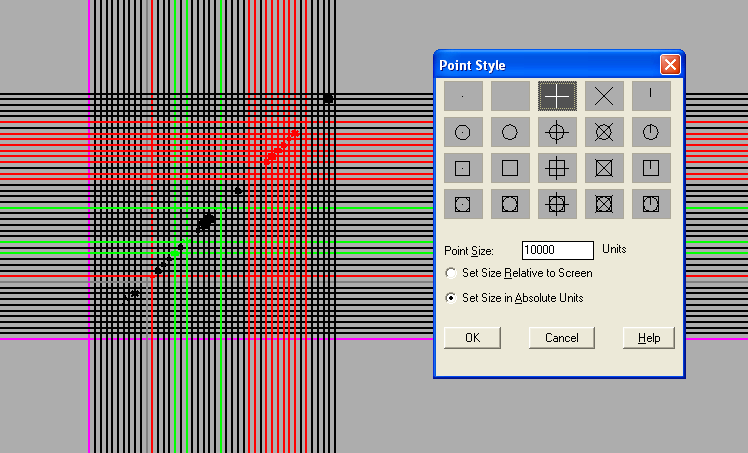Pick square with plus cross point style

(x=557, y=168)
